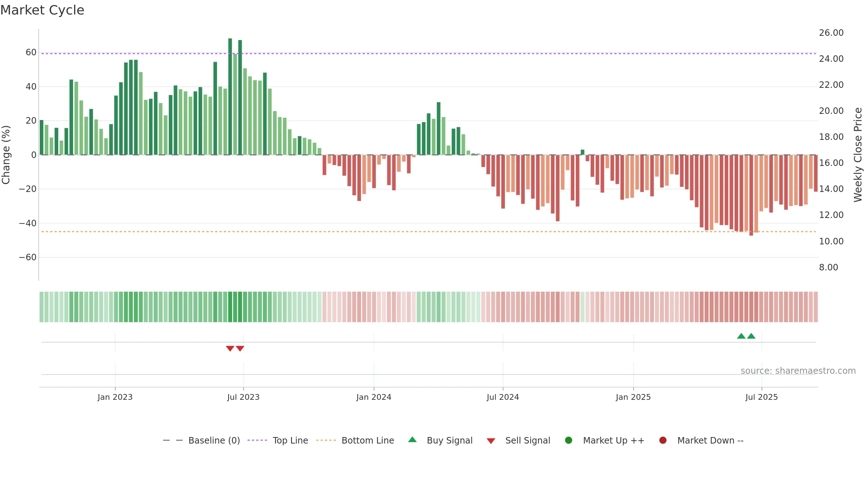Click the tallest green bar near Jul 2023
Viewport: 868px width, 488px height.
point(230,97)
